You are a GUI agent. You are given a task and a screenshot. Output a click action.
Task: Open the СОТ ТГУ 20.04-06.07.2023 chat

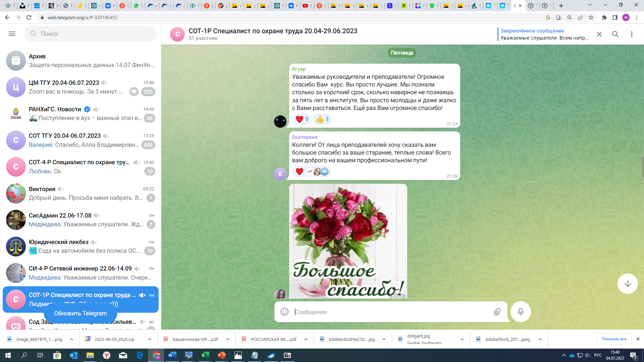click(x=80, y=140)
